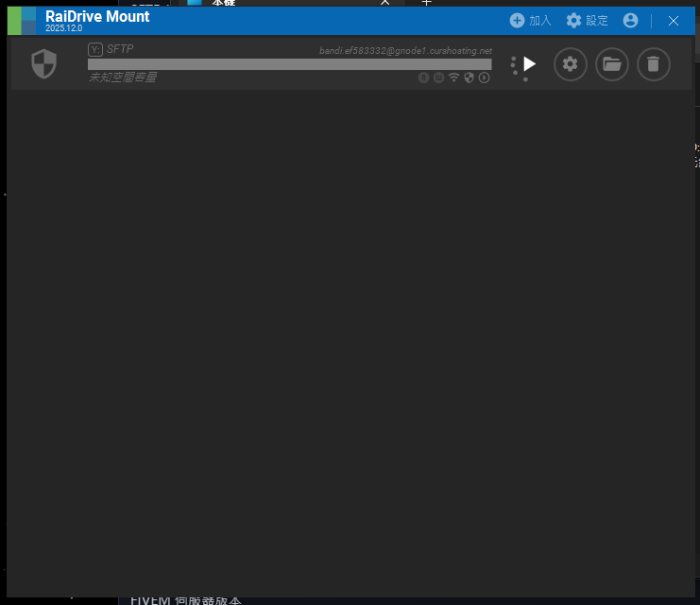Click the SFTP drive name label

(x=121, y=49)
